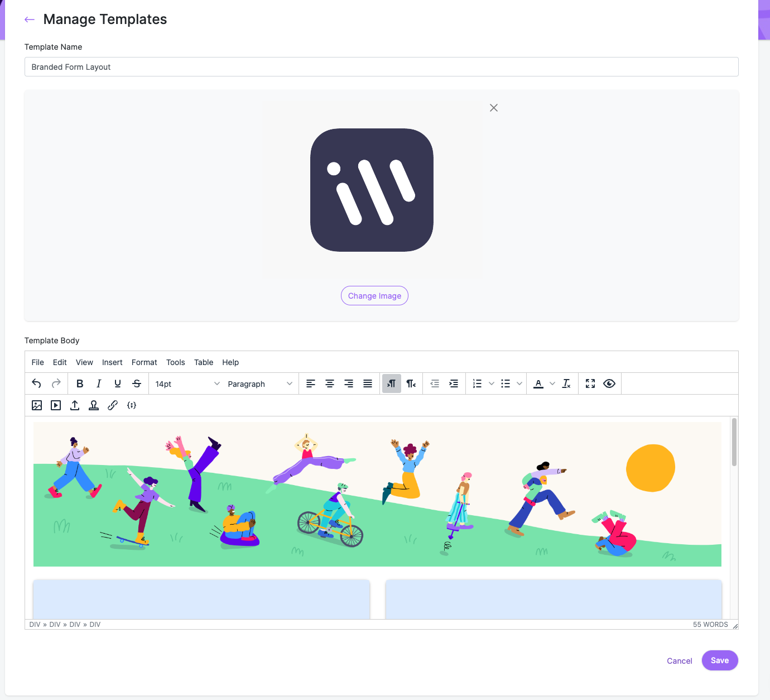Align text right
The width and height of the screenshot is (770, 700).
[349, 383]
